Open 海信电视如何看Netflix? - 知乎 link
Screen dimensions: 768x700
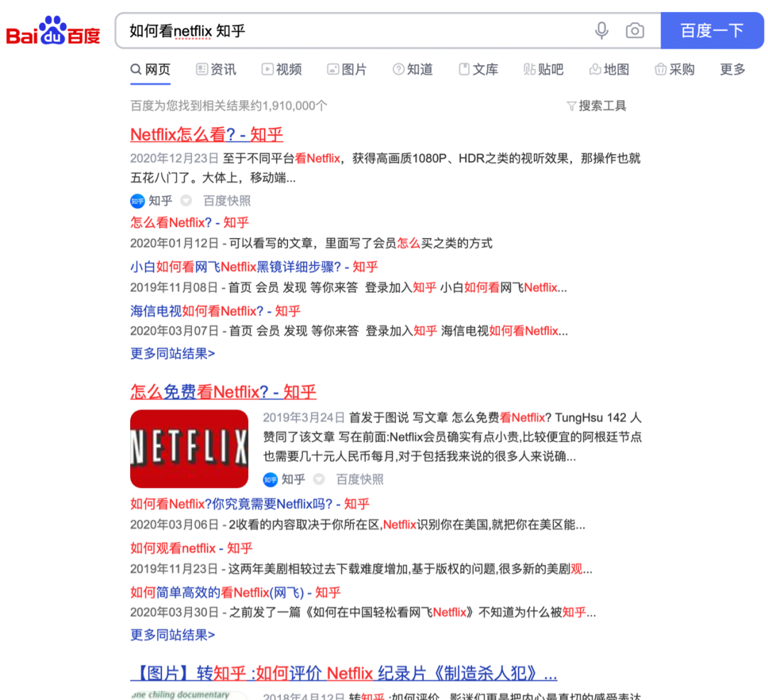click(x=215, y=311)
